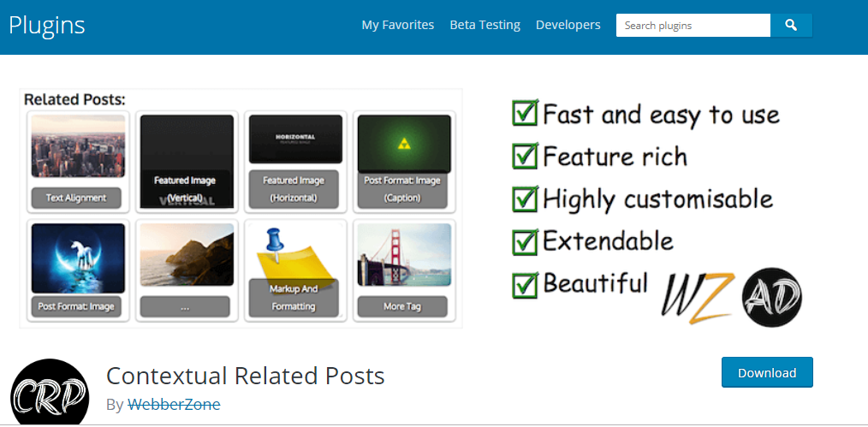Image resolution: width=868 pixels, height=427 pixels.
Task: Click the AD circular logo in the banner
Action: click(x=771, y=298)
